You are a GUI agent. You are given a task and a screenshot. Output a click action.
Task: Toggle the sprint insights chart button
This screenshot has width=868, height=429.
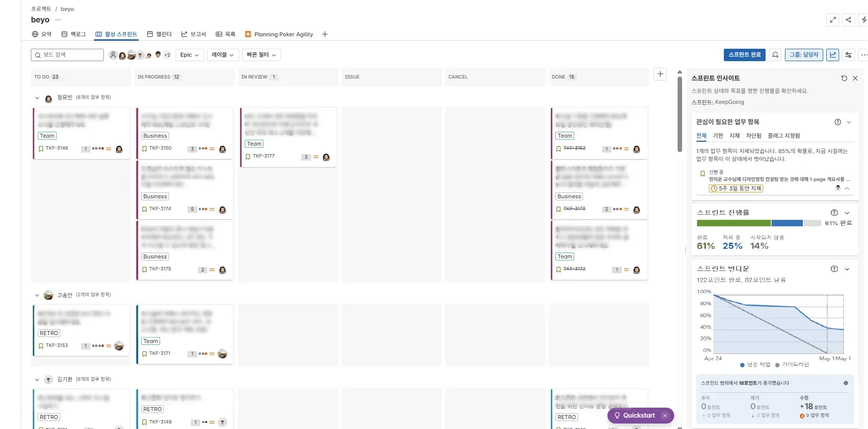click(833, 55)
